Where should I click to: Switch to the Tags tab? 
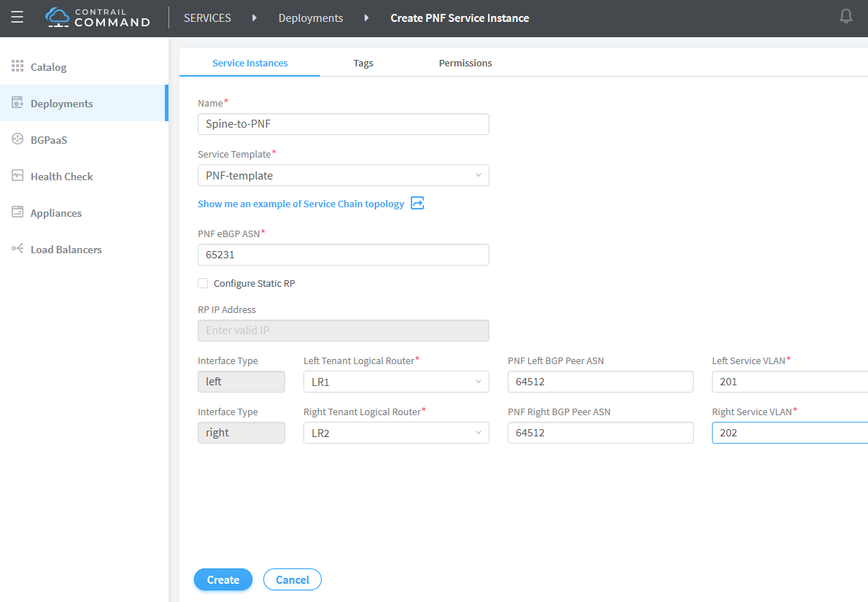point(363,63)
